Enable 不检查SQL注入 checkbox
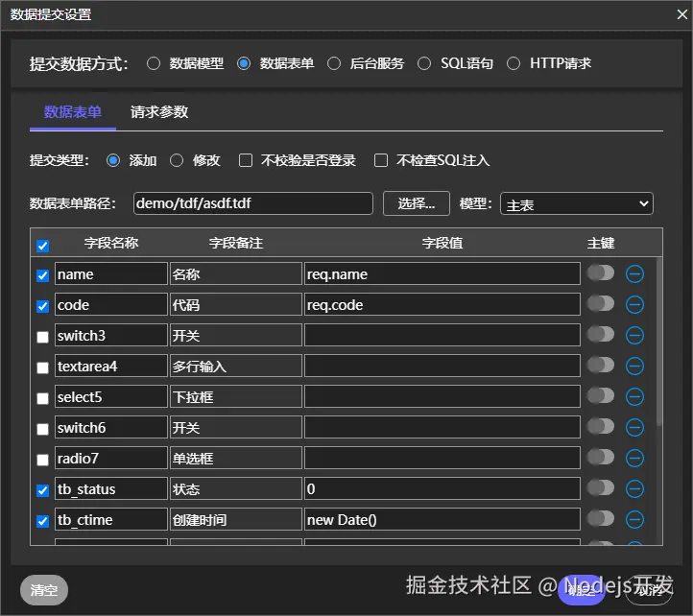Viewport: 693px width, 616px height. click(x=381, y=160)
